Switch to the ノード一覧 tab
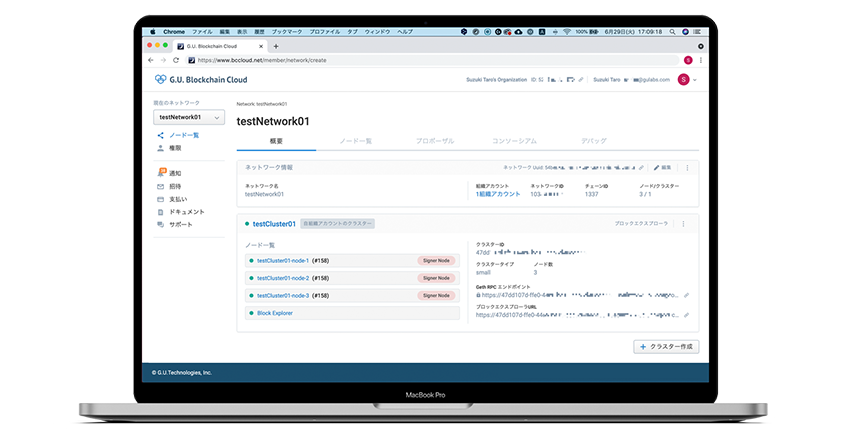 coord(355,141)
